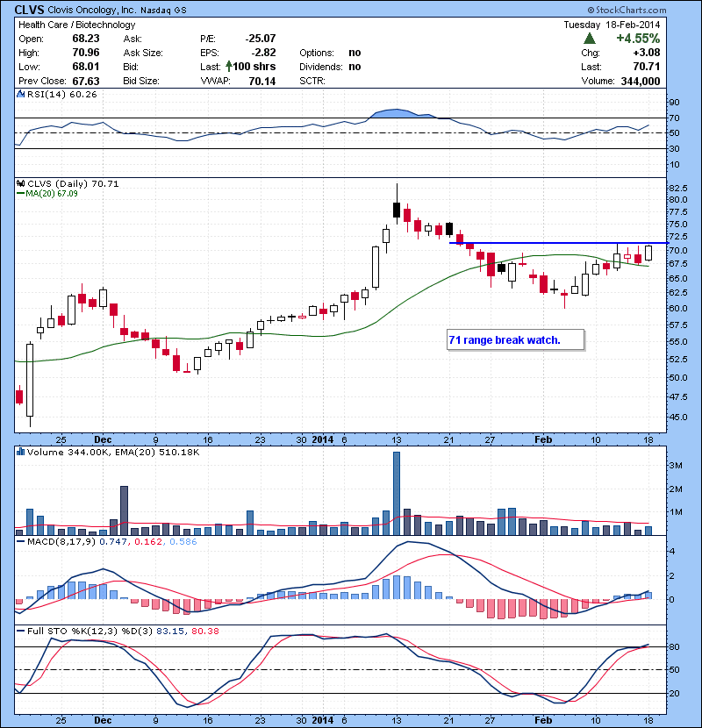Click the CLVS ticker symbol title

29,10
